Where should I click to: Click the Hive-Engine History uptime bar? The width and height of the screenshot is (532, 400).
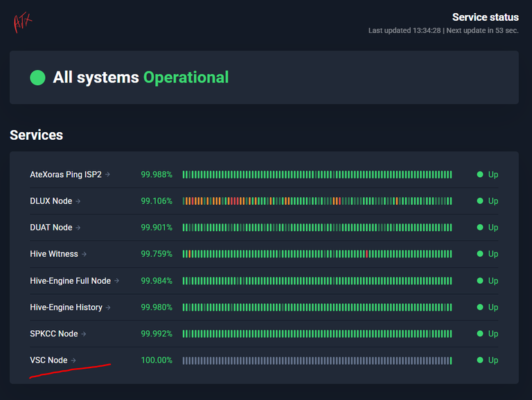point(317,307)
